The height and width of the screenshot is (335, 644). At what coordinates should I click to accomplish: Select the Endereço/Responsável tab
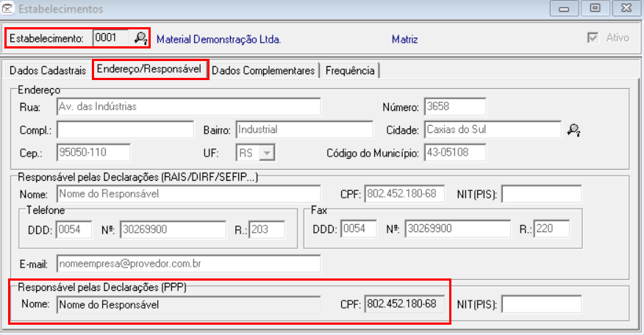[149, 70]
